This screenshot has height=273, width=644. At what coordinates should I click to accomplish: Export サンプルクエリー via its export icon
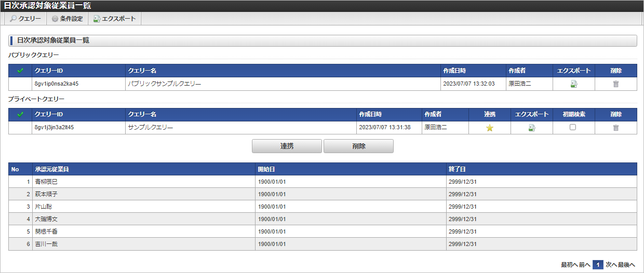531,128
